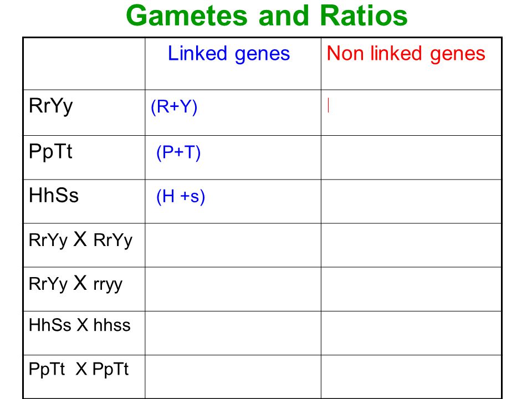
Task: Click empty linked cell for PpTt X PpTt
Action: pyautogui.click(x=233, y=377)
